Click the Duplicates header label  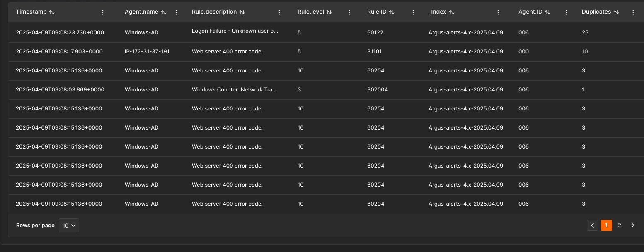596,12
